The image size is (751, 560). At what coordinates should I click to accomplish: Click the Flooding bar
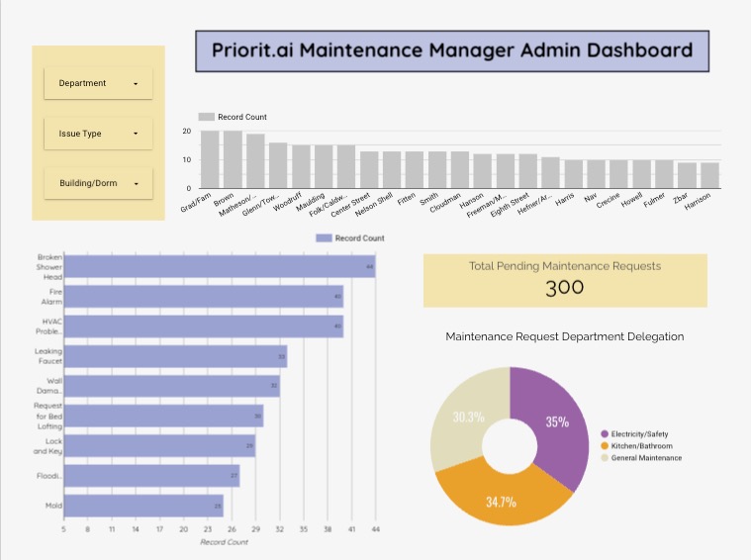pyautogui.click(x=151, y=476)
